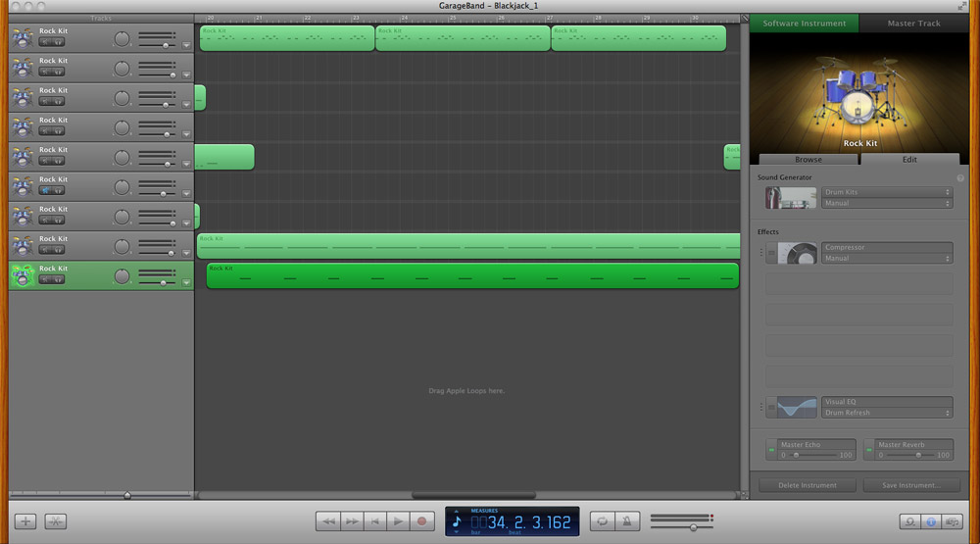The height and width of the screenshot is (544, 980).
Task: Start playback with the play button
Action: pos(398,520)
